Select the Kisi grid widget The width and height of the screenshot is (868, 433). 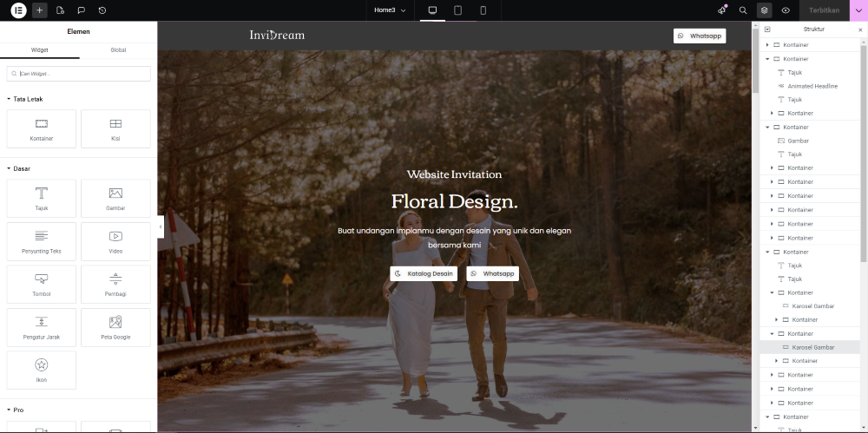[115, 129]
